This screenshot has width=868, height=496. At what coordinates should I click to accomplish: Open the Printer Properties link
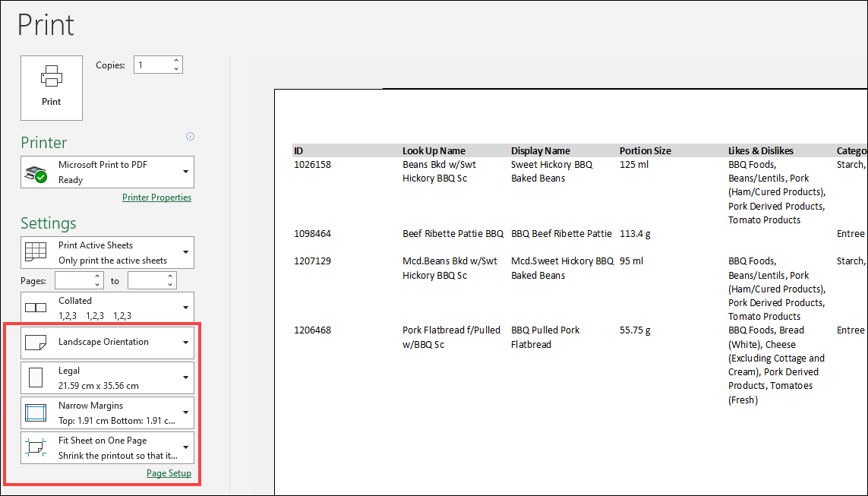tap(156, 197)
